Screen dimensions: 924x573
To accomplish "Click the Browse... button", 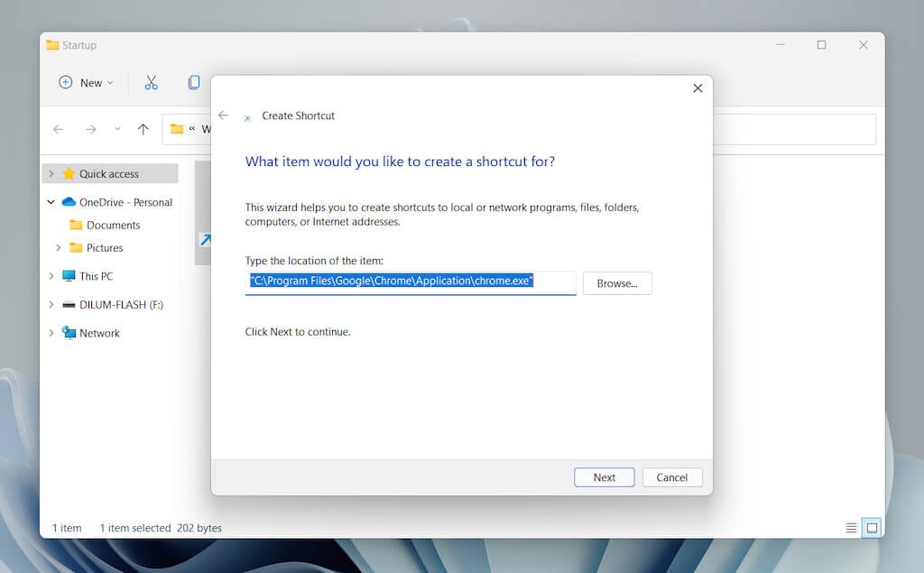I will point(617,283).
